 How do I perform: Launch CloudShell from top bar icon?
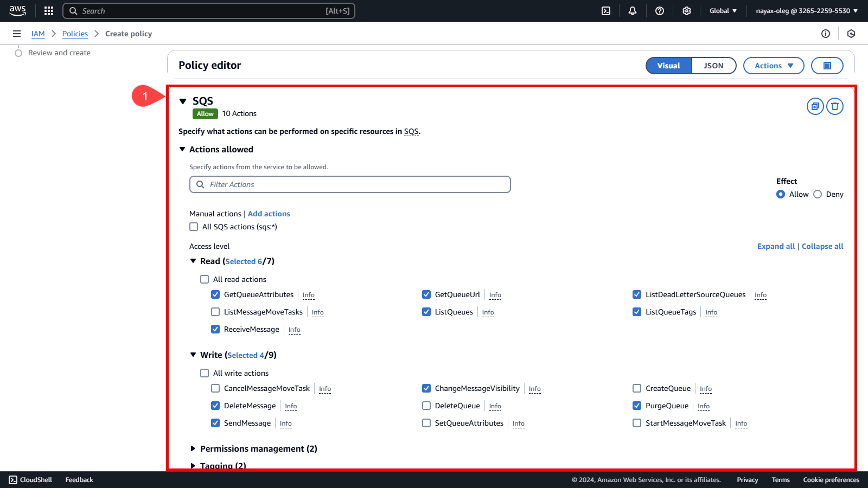click(x=606, y=11)
